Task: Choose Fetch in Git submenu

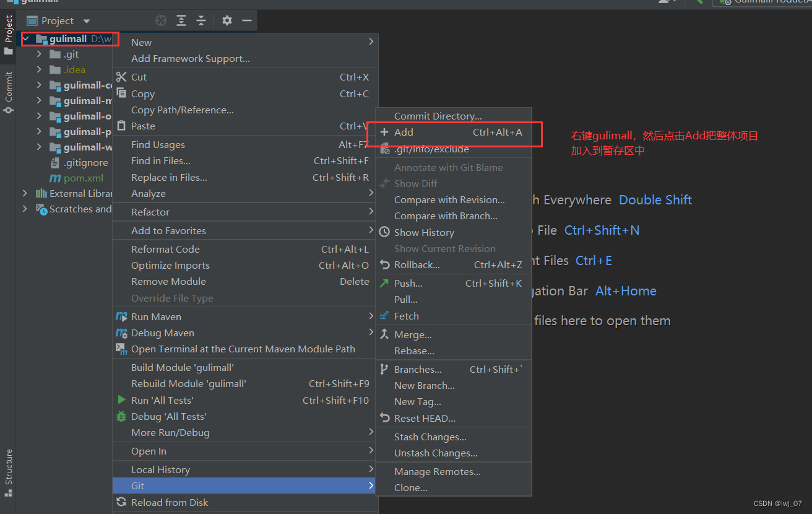Action: tap(454, 316)
